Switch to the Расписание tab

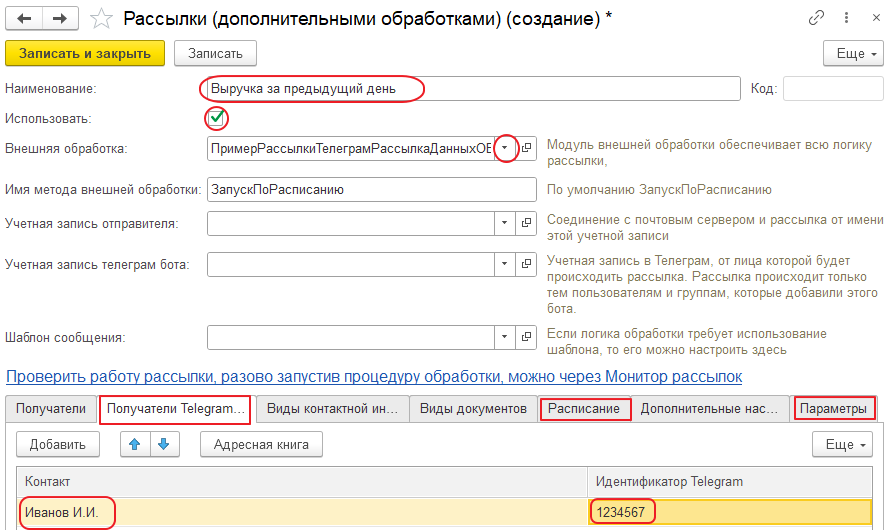[585, 409]
